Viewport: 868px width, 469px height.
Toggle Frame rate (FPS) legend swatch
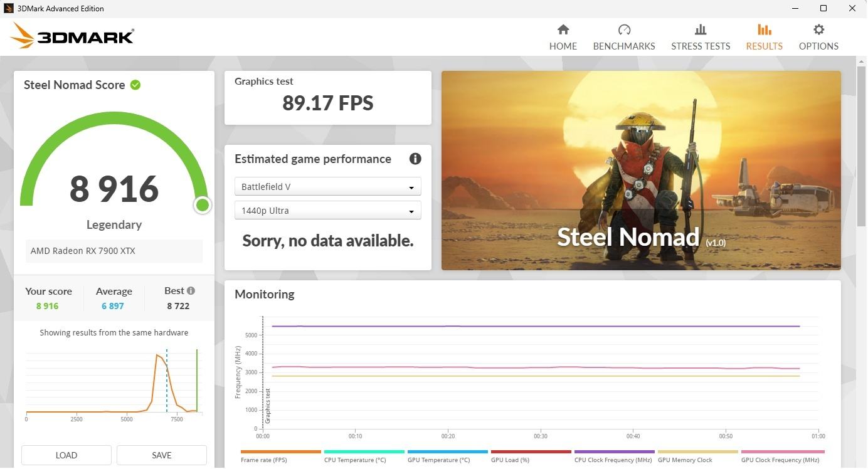click(280, 451)
